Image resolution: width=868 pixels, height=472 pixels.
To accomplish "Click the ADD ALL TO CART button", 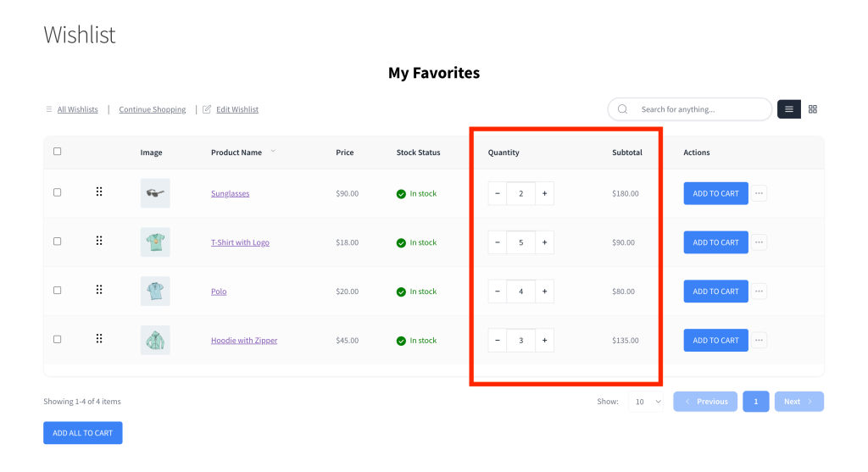I will [83, 433].
